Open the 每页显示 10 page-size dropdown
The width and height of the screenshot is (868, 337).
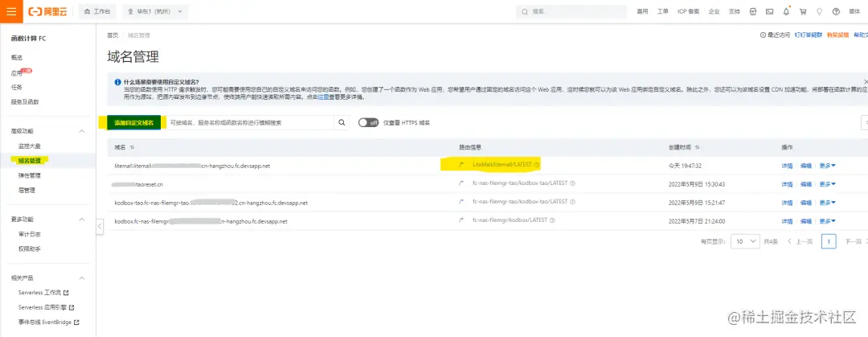pos(745,241)
